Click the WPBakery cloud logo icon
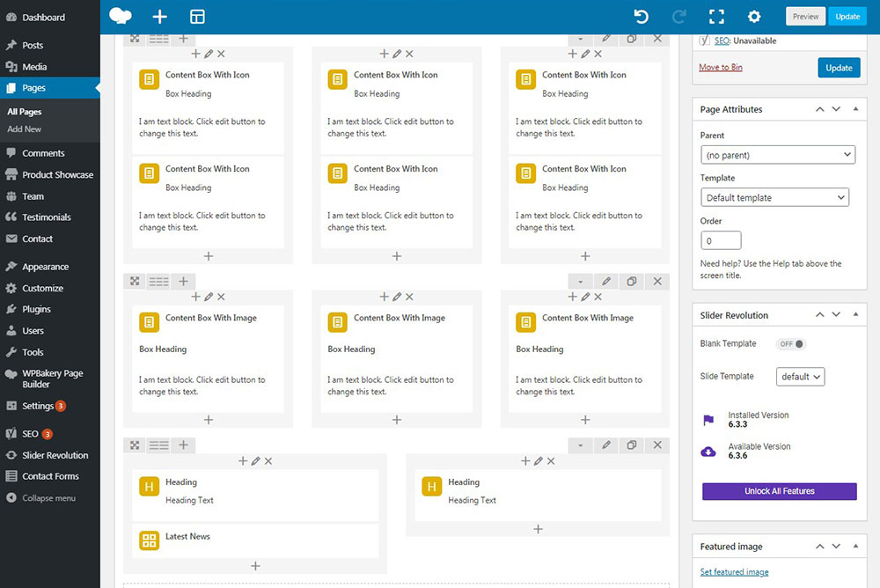The height and width of the screenshot is (588, 880). (120, 17)
